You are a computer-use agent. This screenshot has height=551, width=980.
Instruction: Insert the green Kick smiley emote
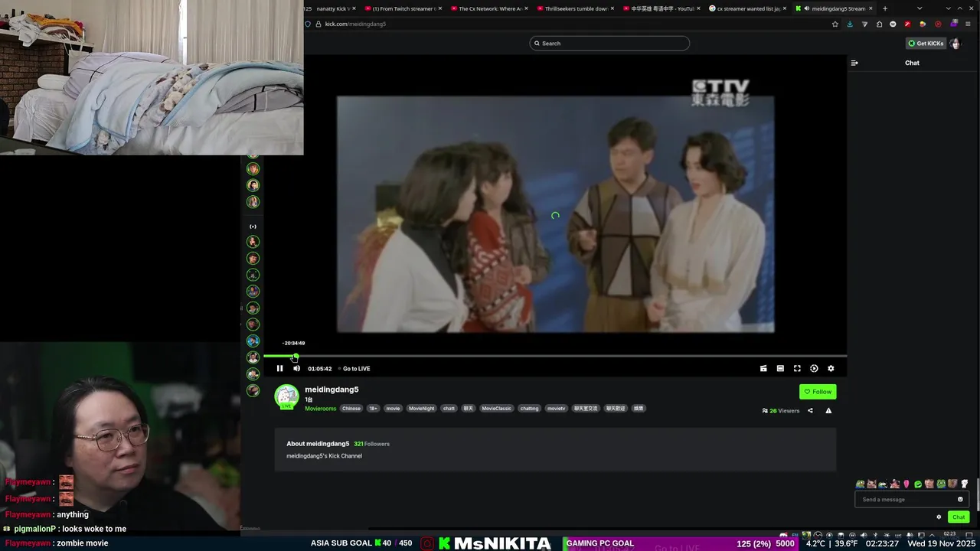point(918,484)
